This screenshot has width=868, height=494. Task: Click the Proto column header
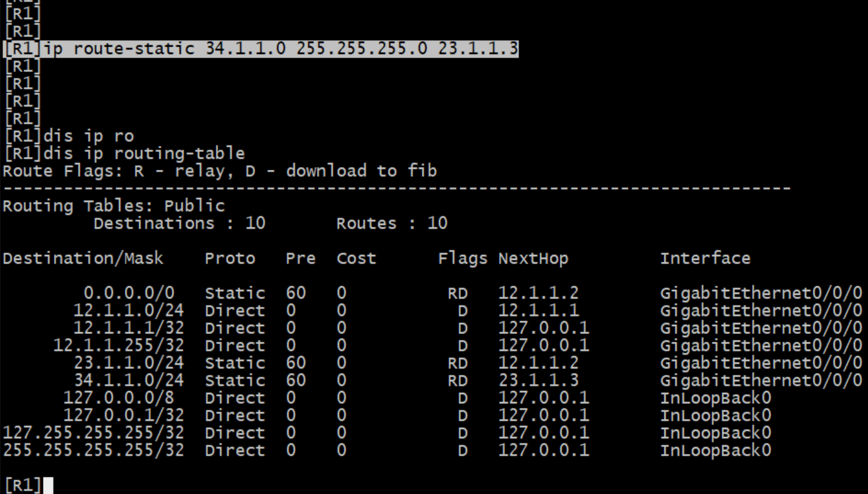[230, 259]
